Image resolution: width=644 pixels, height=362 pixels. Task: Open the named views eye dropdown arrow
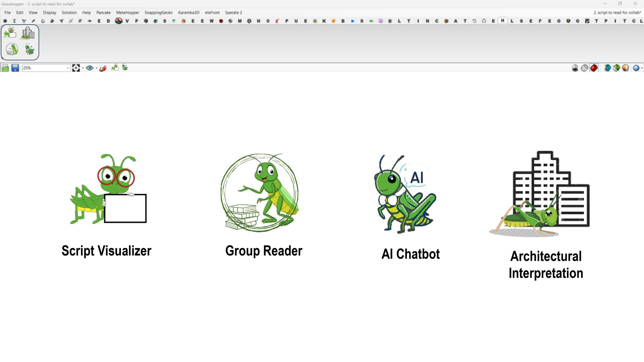[97, 68]
